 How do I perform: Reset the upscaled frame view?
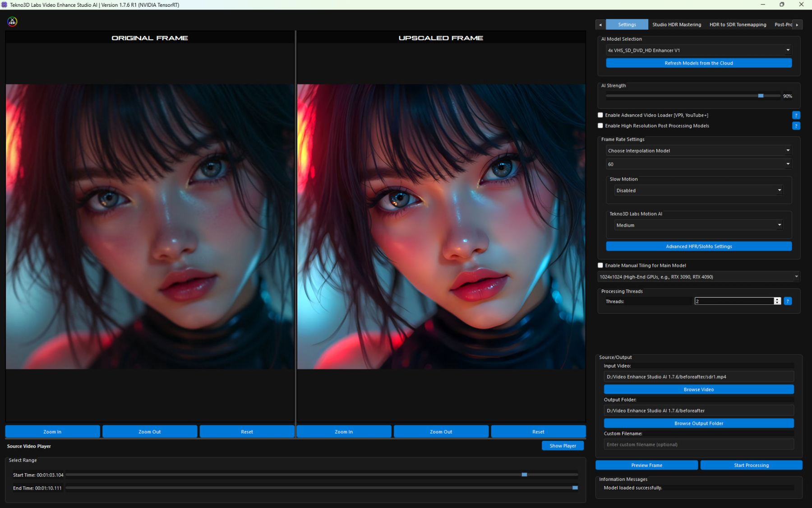538,432
